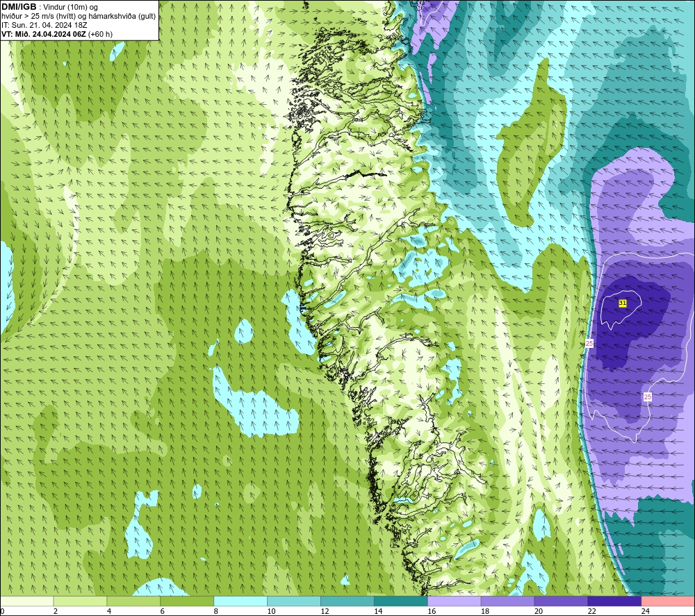Pick the 20–22 m/s violet legend swatch
This screenshot has width=695, height=616.
tap(561, 601)
